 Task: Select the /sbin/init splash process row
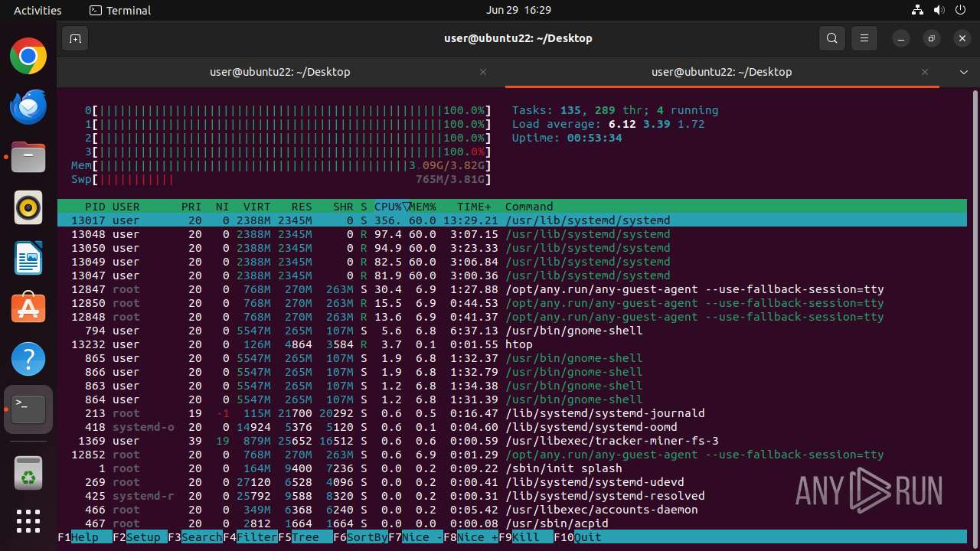click(512, 468)
